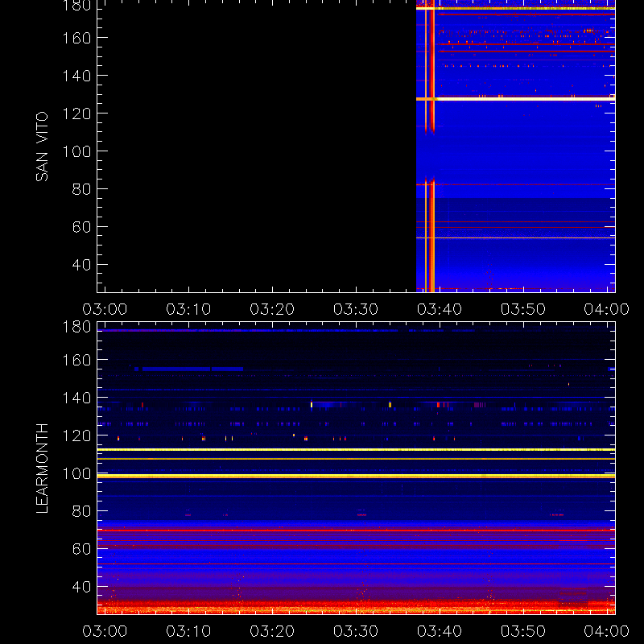Viewport: 644px width, 644px height.
Task: Click 04:00 time label under SAN VITO plot
Action: (607, 309)
